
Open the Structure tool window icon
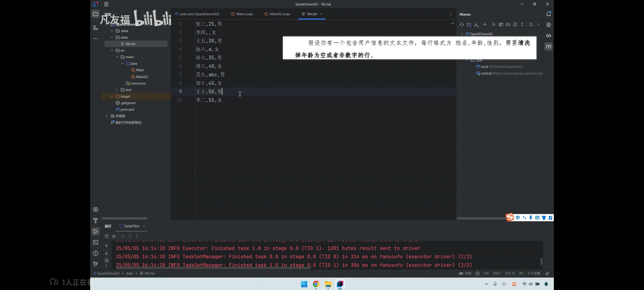coord(96,28)
